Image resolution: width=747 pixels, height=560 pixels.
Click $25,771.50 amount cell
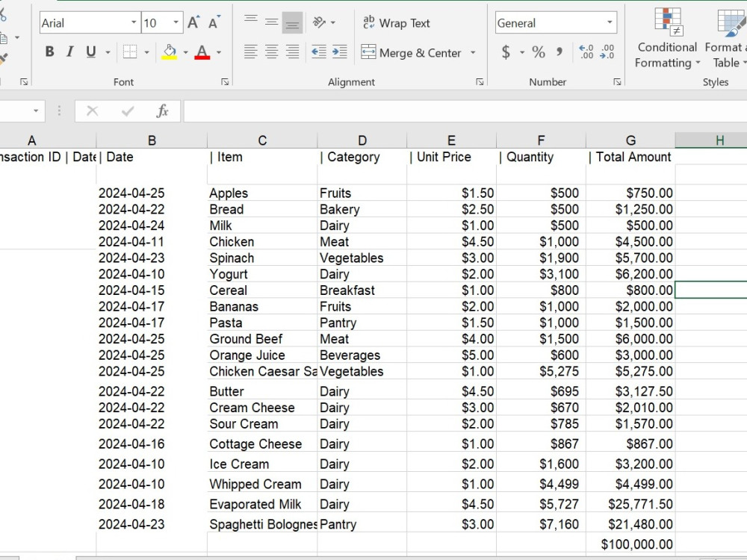tap(630, 504)
